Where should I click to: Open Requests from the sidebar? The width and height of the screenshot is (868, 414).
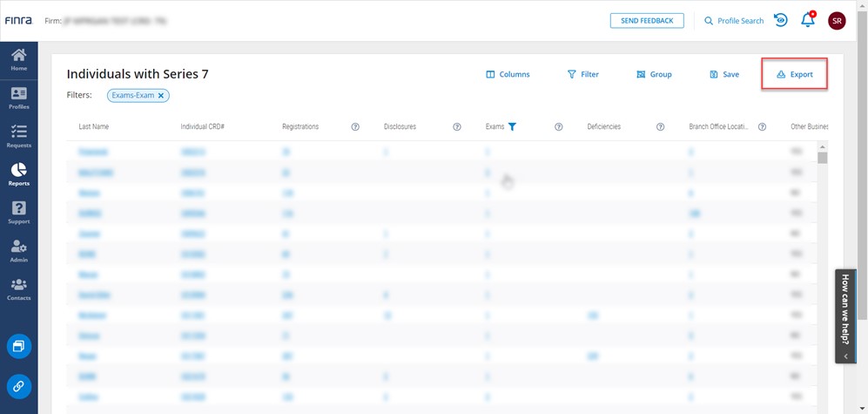[18, 137]
